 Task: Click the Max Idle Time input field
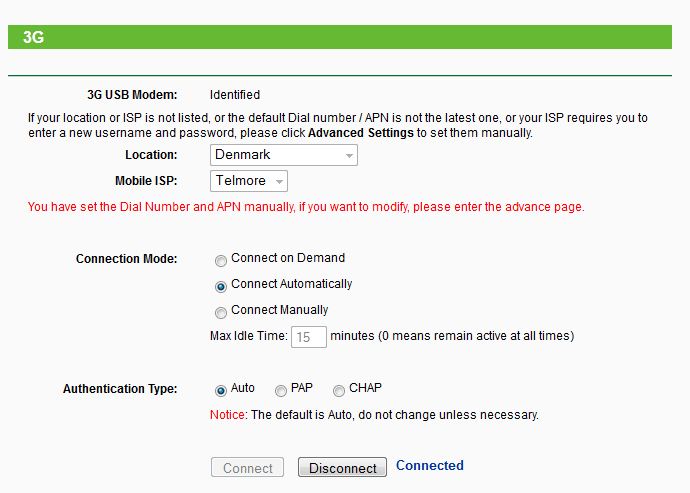click(x=309, y=337)
